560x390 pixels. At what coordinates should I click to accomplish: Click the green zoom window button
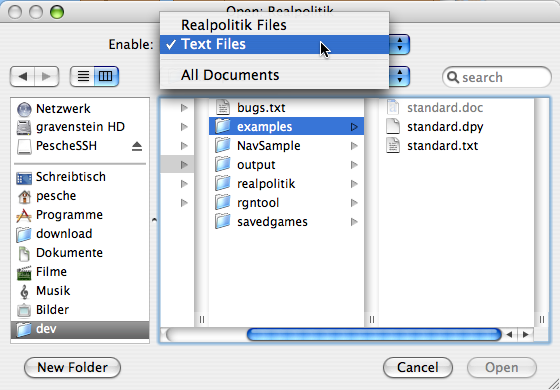pyautogui.click(x=57, y=12)
